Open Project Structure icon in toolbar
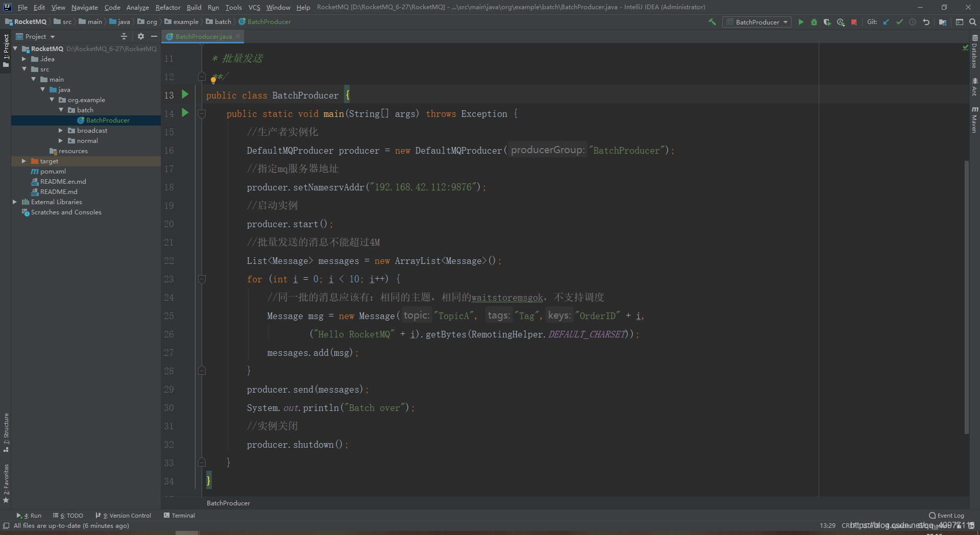The width and height of the screenshot is (980, 535). [943, 22]
